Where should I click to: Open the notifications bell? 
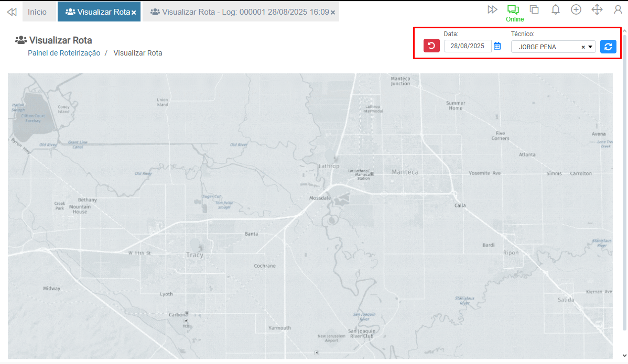[x=556, y=9]
